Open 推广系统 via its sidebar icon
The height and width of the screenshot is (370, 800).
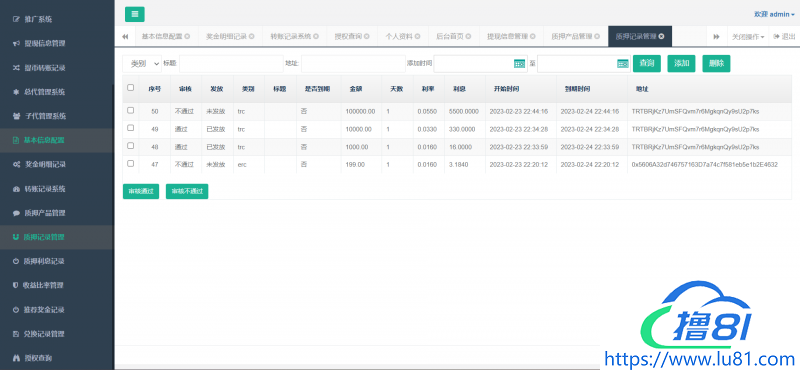click(16, 19)
